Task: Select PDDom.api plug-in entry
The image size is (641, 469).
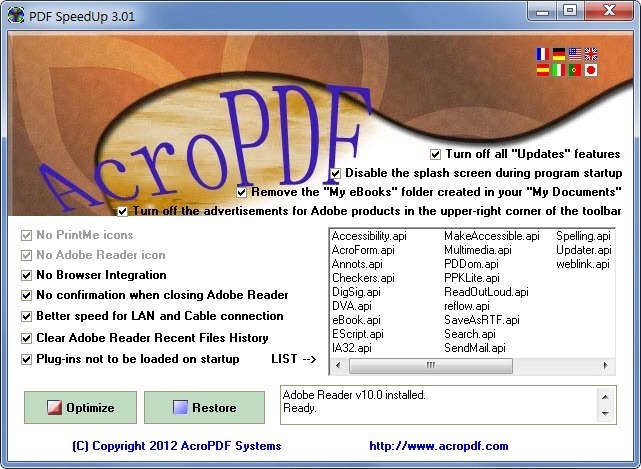Action: 471,264
